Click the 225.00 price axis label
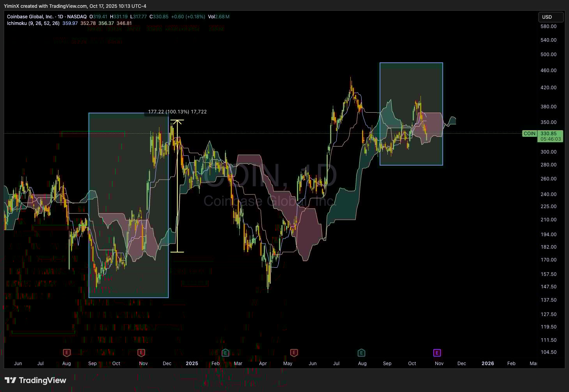Screen dimensions: 569x392 (548, 207)
